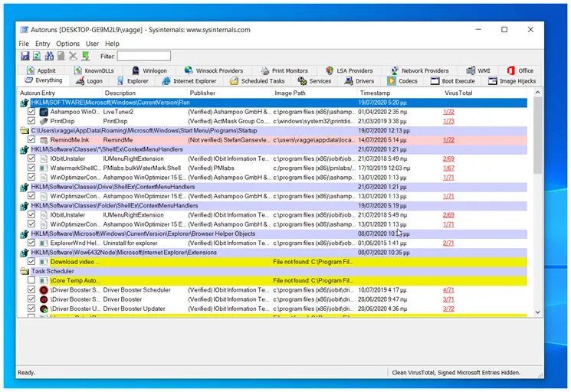Screen dimensions: 571x392
Task: Uncheck the WatermarkShellC... checkbox
Action: click(31, 168)
